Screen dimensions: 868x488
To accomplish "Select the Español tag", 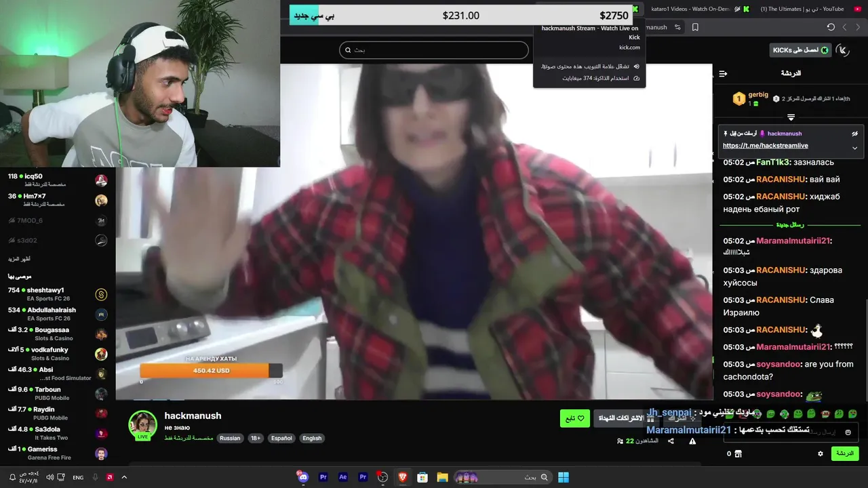I will [x=281, y=438].
